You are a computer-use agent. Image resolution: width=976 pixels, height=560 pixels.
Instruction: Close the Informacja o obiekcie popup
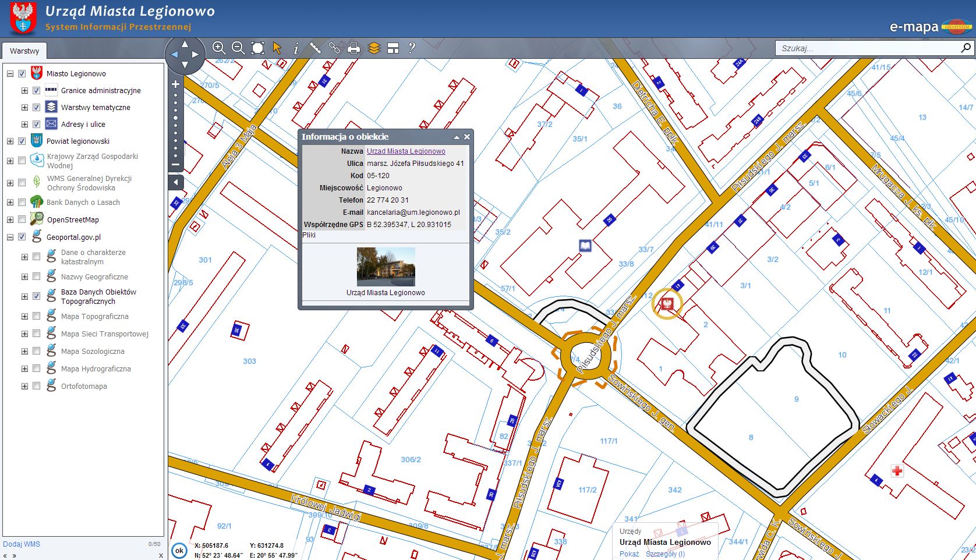tap(466, 137)
